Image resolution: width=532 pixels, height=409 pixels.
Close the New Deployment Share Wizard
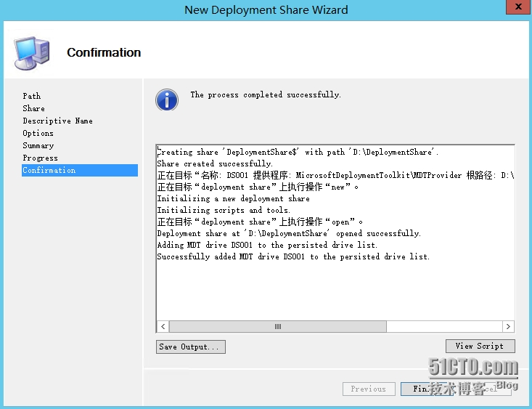click(x=518, y=7)
